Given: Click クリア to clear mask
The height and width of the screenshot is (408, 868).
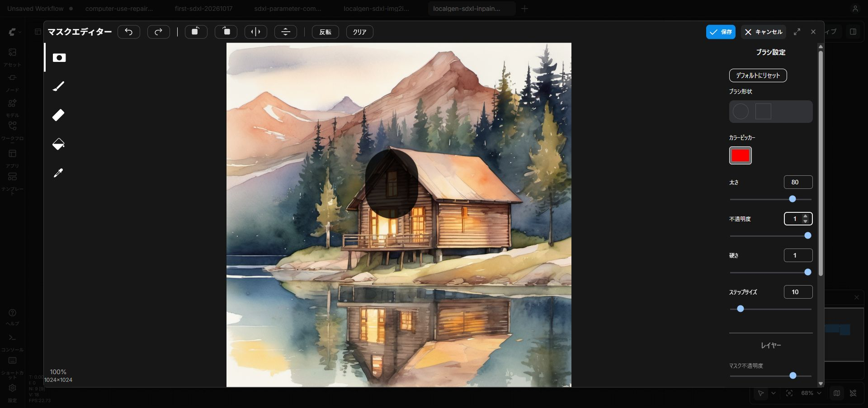Looking at the screenshot, I should pos(360,32).
